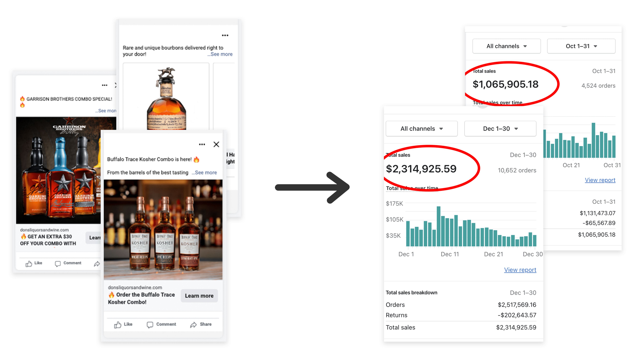Click the tallest bar in December sales chart
644x356 pixels.
coord(439,226)
